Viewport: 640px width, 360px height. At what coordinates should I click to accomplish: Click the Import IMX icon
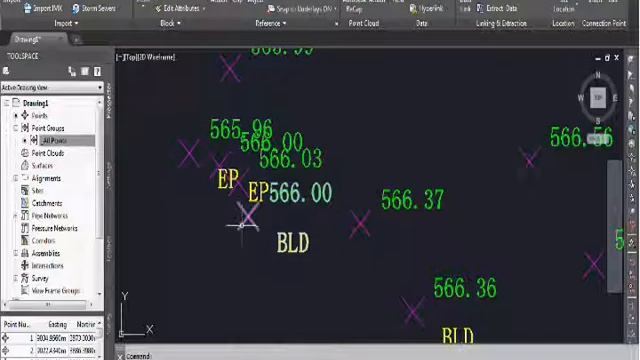[x=27, y=8]
